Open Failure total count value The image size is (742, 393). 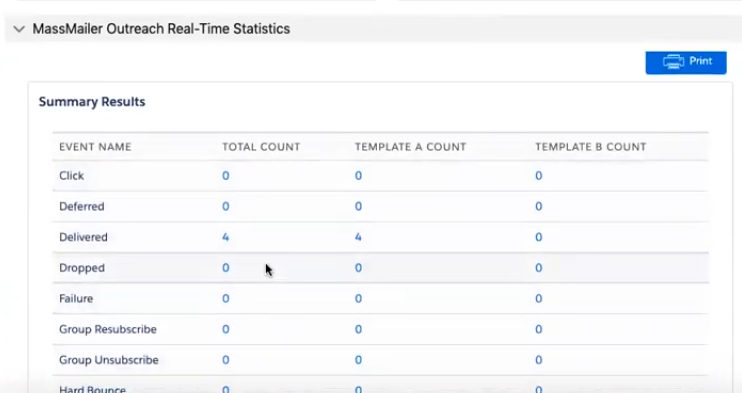click(x=226, y=299)
